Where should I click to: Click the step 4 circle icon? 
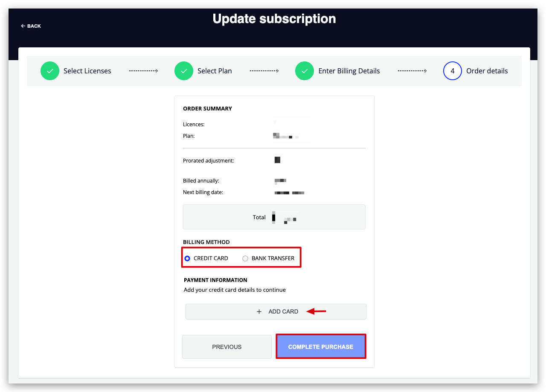453,71
